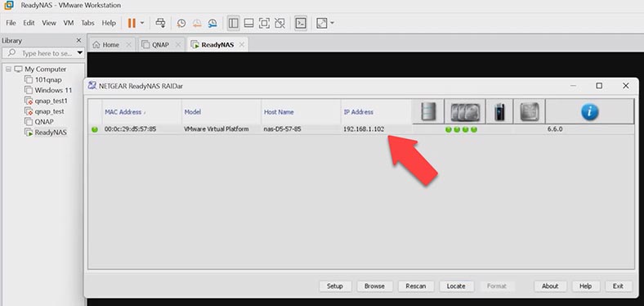Viewport: 644px width, 306px height.
Task: Open the View menu
Action: (49, 23)
